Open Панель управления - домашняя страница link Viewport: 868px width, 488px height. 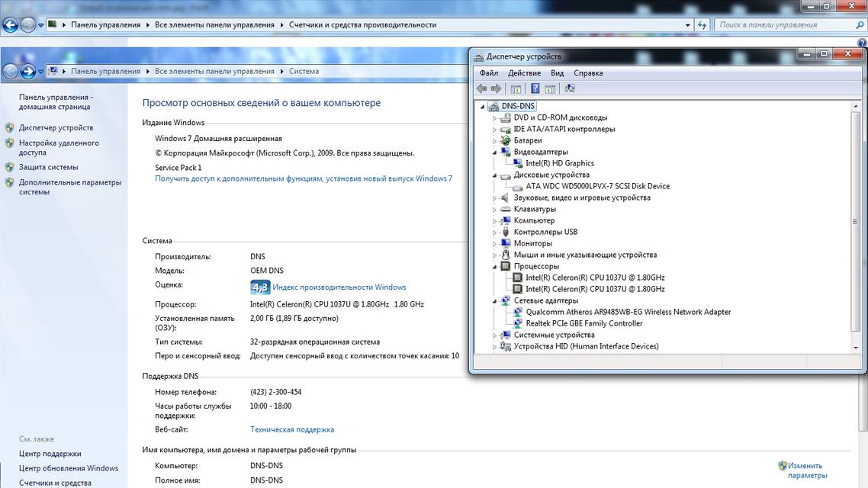point(56,102)
